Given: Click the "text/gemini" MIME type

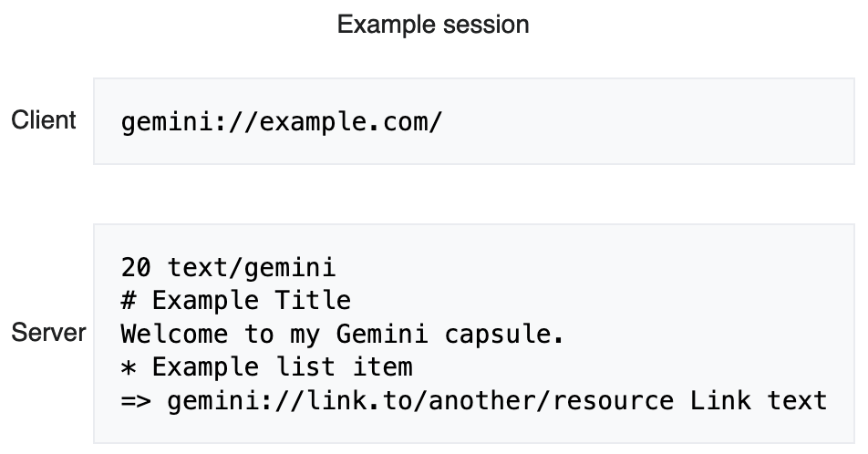Looking at the screenshot, I should click(252, 268).
